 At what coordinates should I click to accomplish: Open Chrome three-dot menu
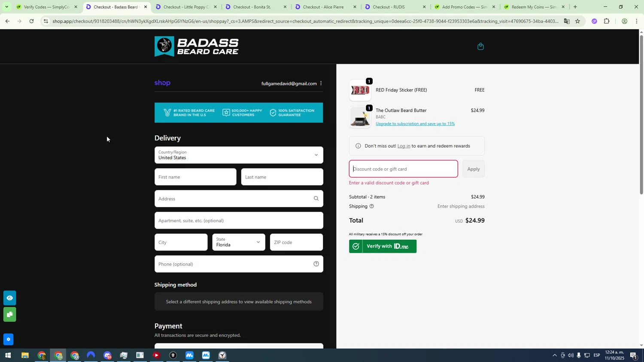[636, 21]
